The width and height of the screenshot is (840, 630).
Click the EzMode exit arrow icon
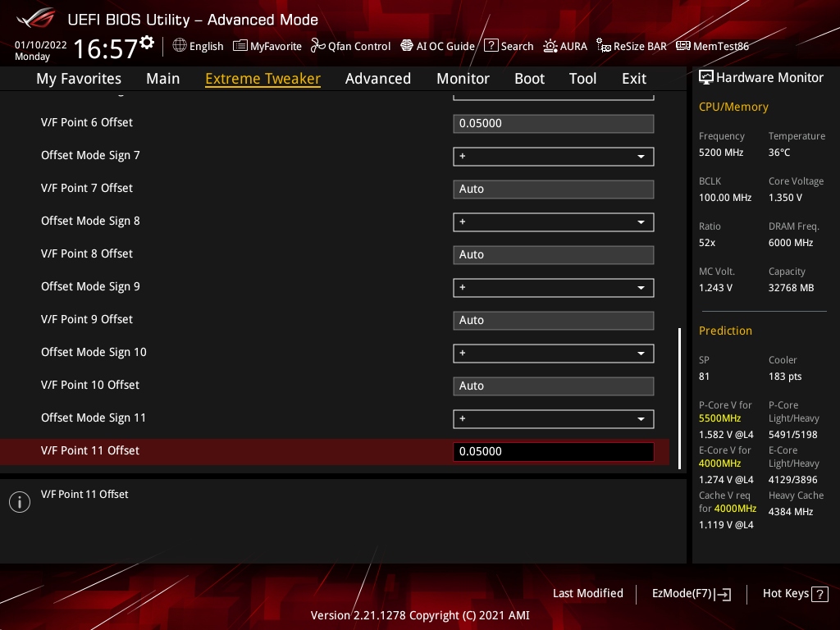pos(723,594)
